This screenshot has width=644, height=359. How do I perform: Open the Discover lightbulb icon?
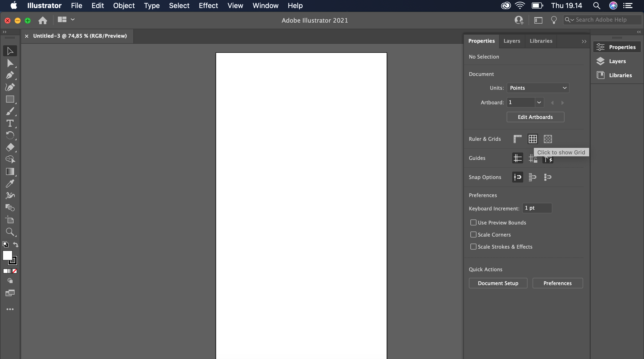point(554,20)
